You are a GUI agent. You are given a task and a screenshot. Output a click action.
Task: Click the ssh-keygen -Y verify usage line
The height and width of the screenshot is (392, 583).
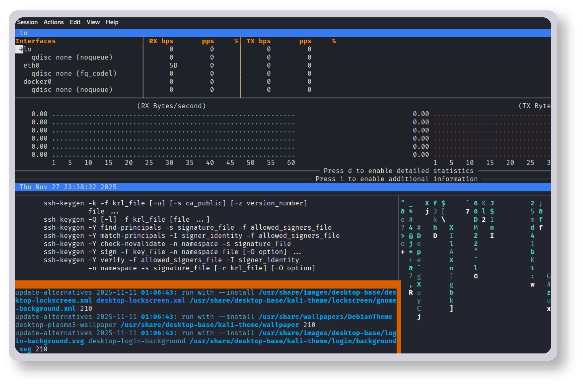pyautogui.click(x=171, y=260)
